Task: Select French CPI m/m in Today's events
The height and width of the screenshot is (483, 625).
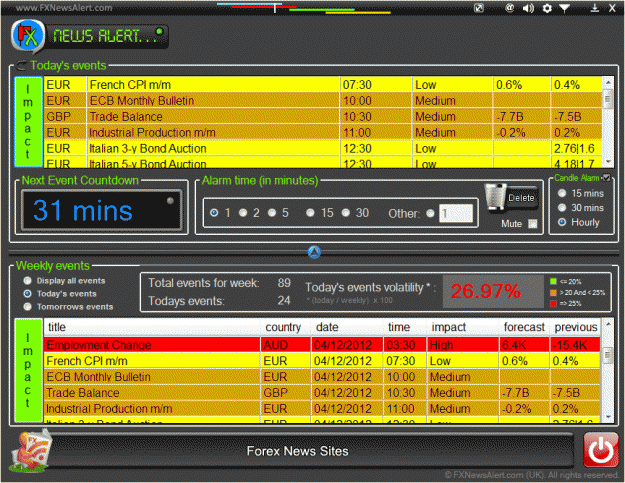Action: pyautogui.click(x=323, y=85)
